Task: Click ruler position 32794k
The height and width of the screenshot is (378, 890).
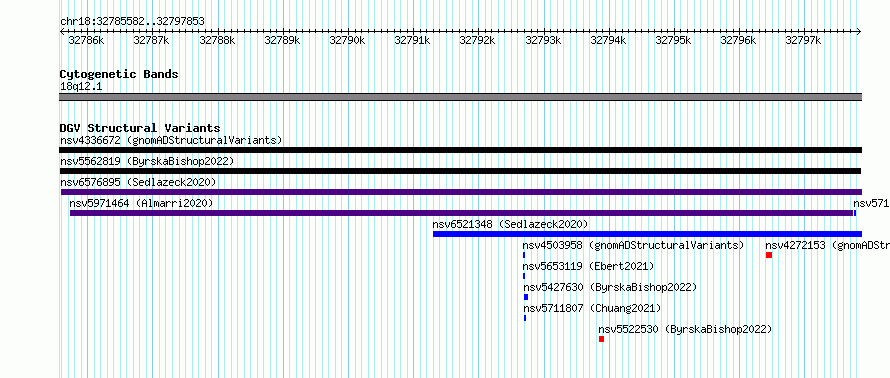Action: (x=608, y=41)
